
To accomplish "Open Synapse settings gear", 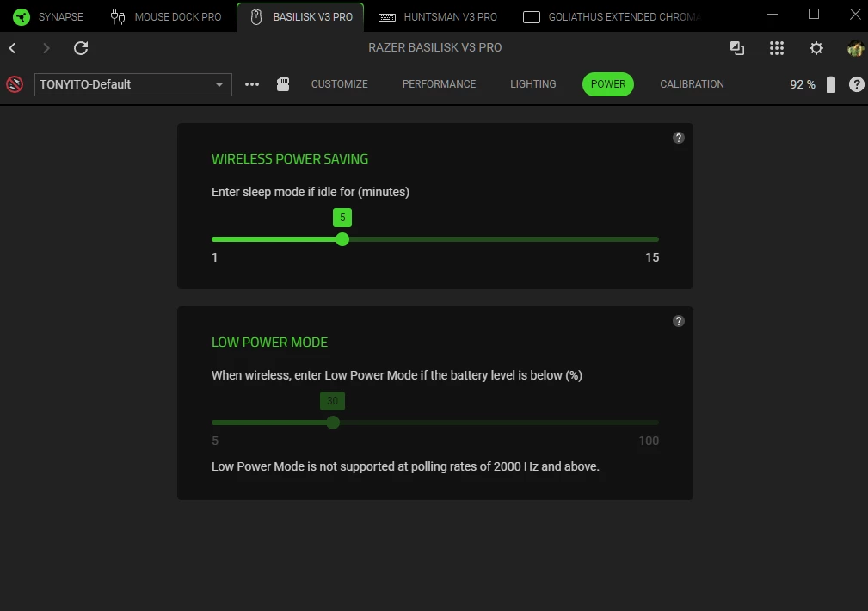I will tap(816, 48).
